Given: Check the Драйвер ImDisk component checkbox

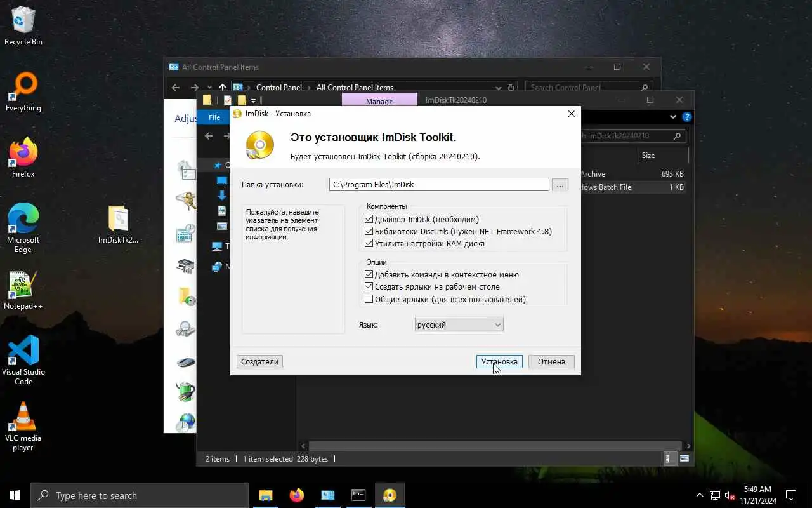Looking at the screenshot, I should click(x=369, y=219).
